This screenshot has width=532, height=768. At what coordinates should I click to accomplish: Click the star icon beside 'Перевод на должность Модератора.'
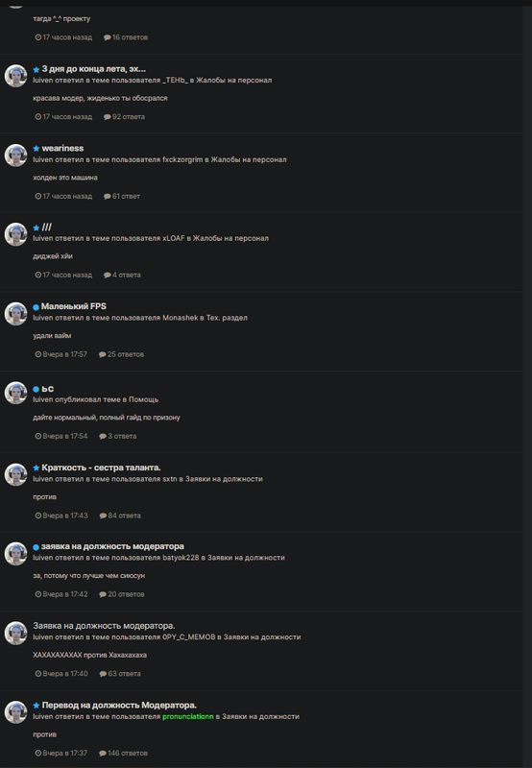(36, 706)
